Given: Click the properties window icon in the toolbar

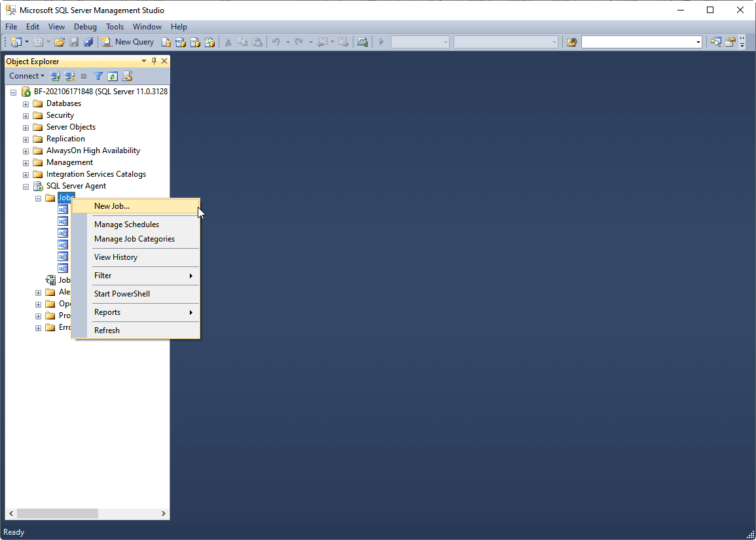Looking at the screenshot, I should click(730, 42).
